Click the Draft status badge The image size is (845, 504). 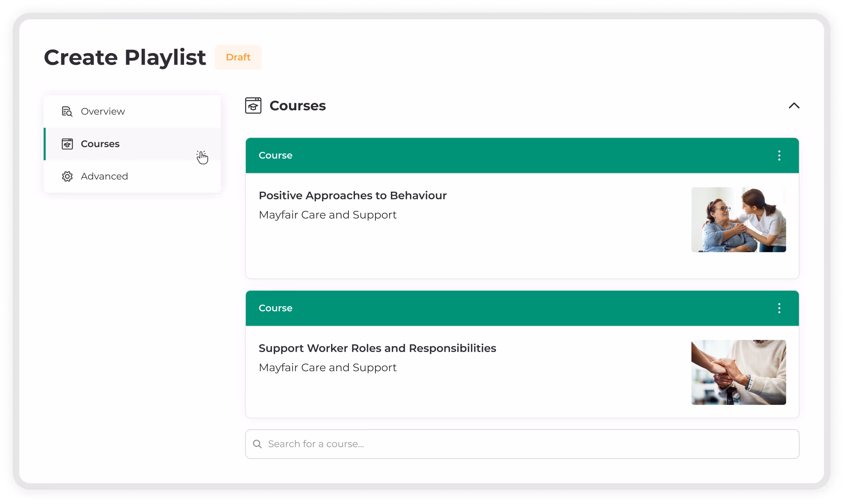pos(238,57)
